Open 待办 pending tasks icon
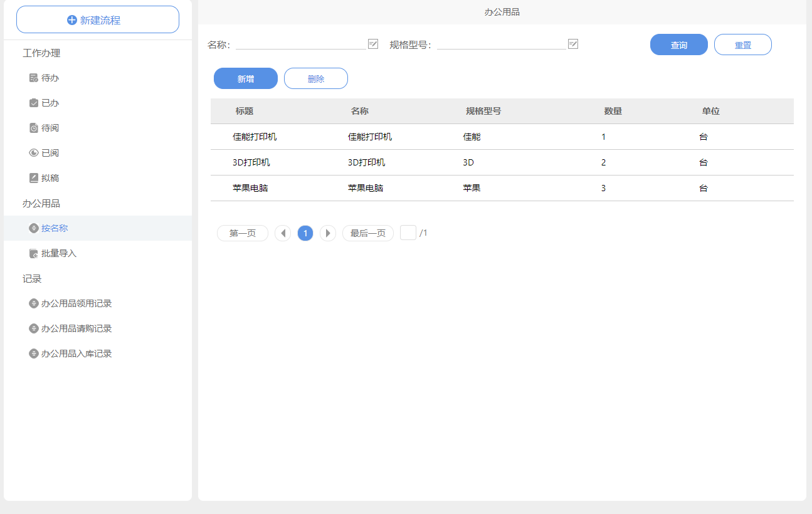The image size is (812, 514). [34, 78]
